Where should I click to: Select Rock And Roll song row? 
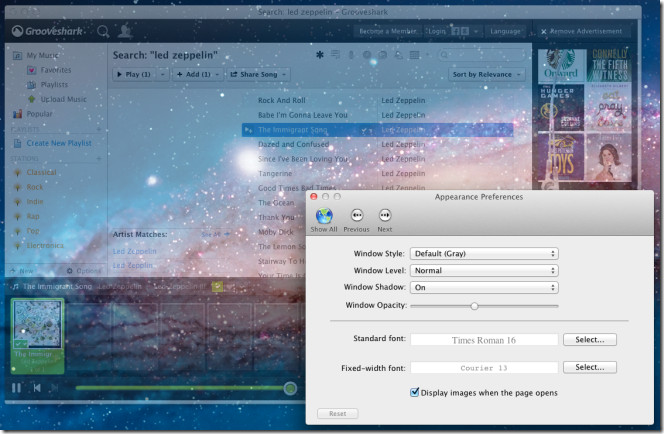pyautogui.click(x=378, y=100)
